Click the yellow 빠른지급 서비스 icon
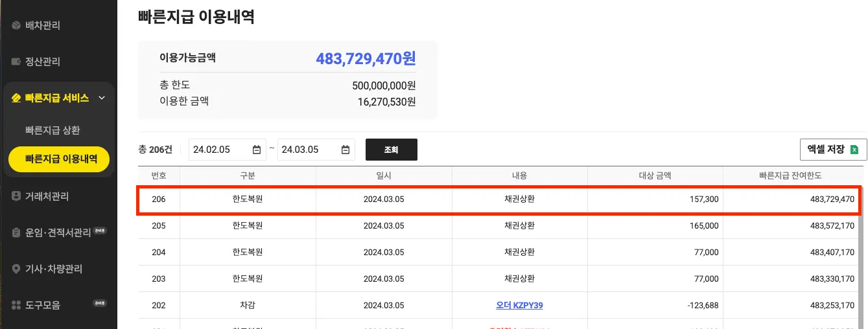 point(17,98)
